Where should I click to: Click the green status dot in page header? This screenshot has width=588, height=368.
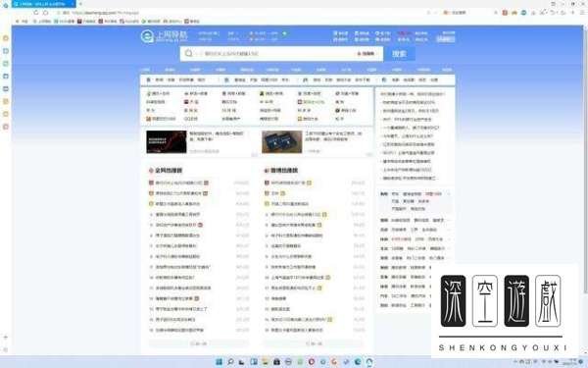pyautogui.click(x=284, y=33)
